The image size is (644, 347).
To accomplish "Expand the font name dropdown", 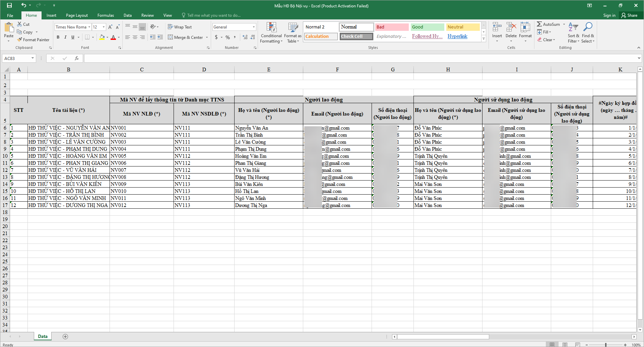I will pos(89,27).
